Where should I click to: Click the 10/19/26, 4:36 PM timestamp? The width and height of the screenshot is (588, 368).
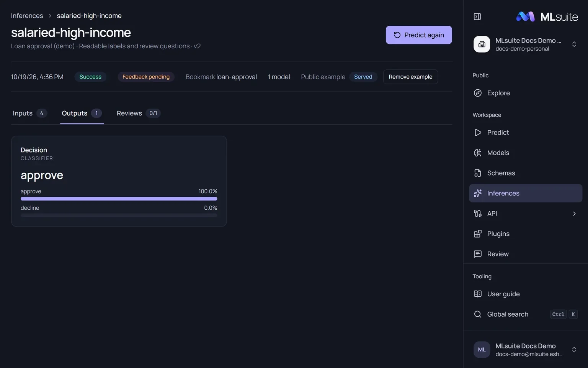click(37, 77)
